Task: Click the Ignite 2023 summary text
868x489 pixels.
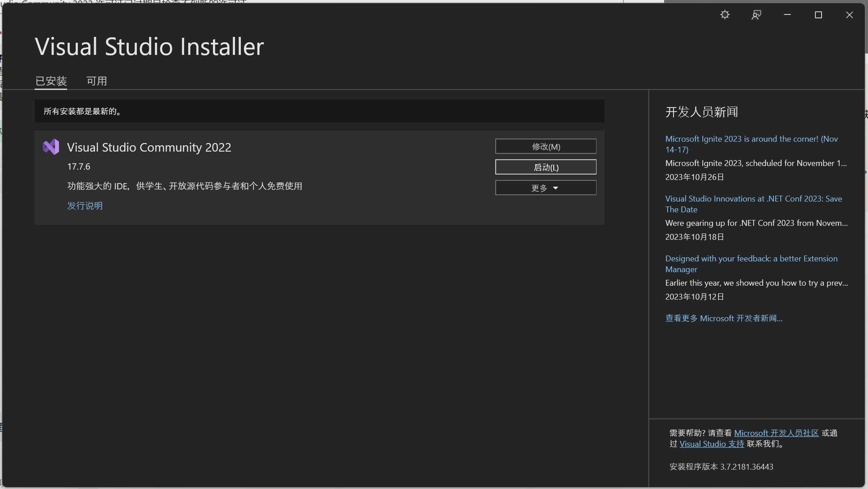Action: click(756, 163)
